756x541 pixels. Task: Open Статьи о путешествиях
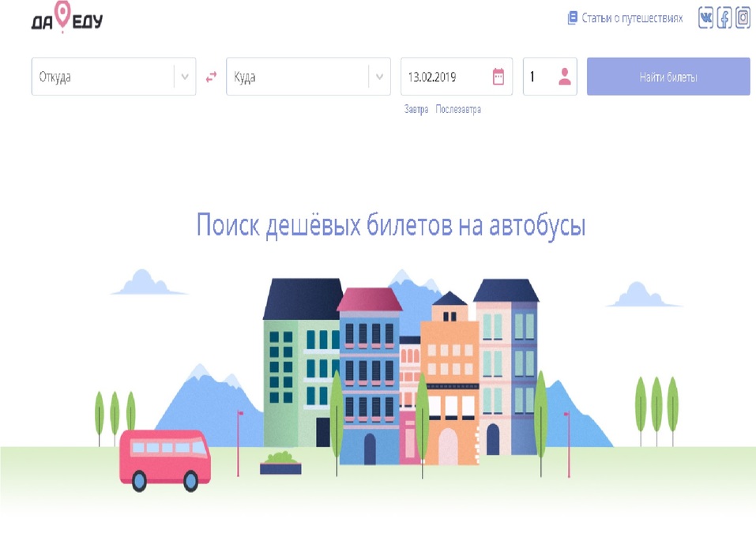[x=630, y=17]
